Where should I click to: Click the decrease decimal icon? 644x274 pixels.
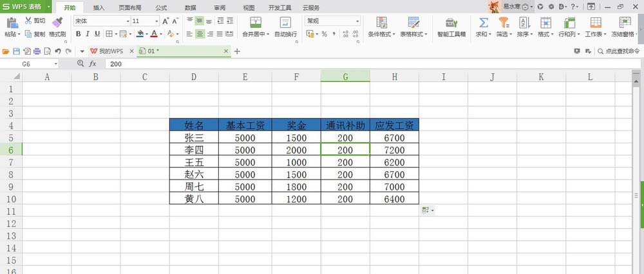click(x=355, y=34)
